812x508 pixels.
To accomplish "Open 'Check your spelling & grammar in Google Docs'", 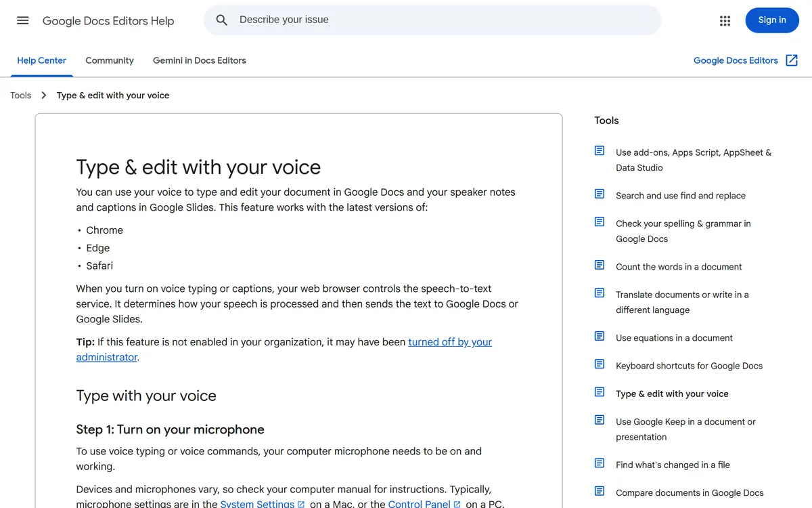I will 683,231.
